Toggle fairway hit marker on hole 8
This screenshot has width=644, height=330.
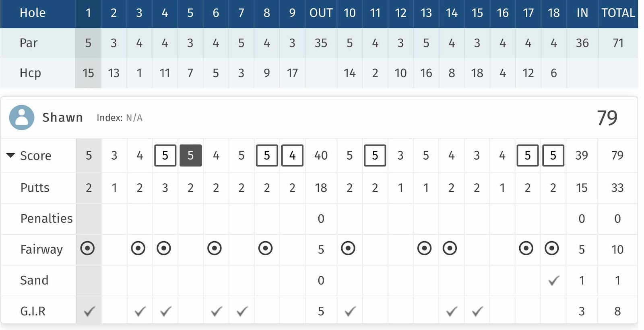coord(265,248)
